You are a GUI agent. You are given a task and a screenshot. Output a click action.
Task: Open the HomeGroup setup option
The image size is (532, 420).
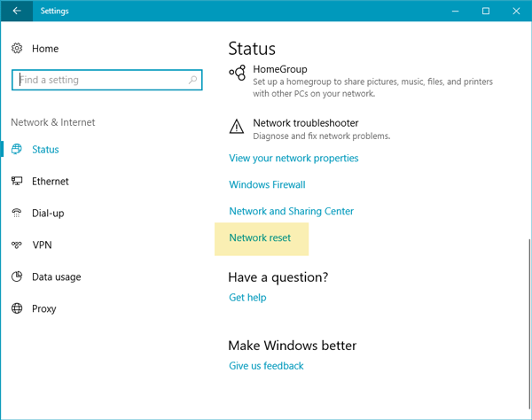pyautogui.click(x=361, y=82)
